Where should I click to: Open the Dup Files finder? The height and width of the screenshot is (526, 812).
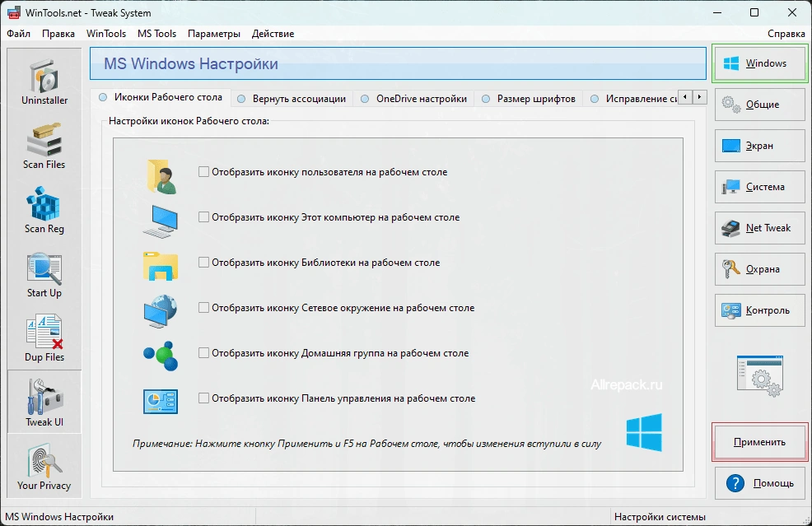click(x=44, y=338)
